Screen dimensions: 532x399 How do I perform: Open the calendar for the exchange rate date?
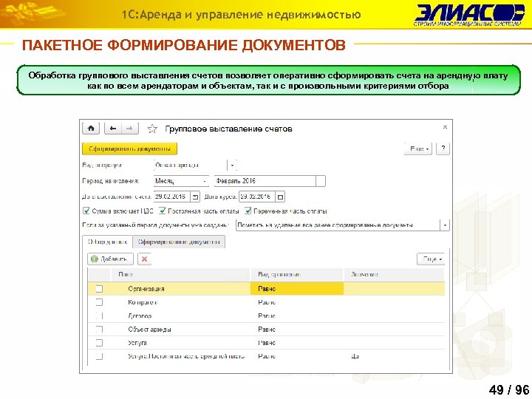[280, 197]
